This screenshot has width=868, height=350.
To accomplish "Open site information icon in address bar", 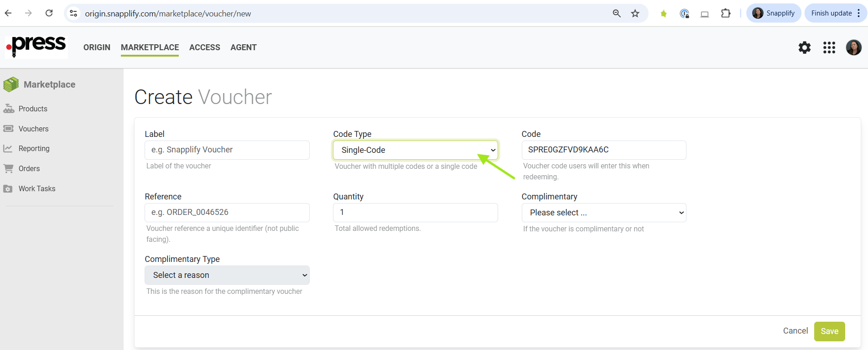I will point(73,13).
